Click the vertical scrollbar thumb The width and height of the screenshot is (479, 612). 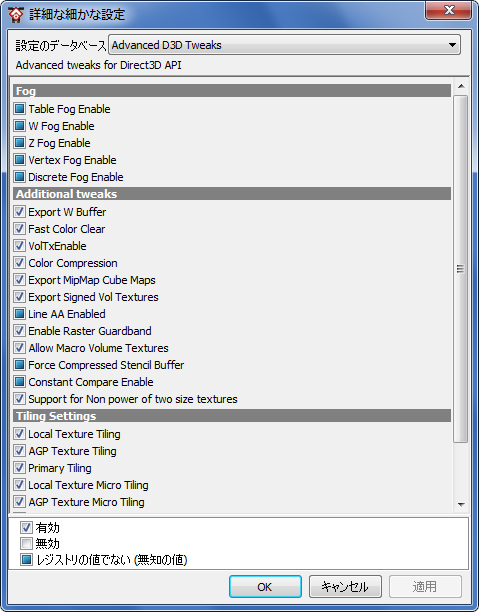461,269
